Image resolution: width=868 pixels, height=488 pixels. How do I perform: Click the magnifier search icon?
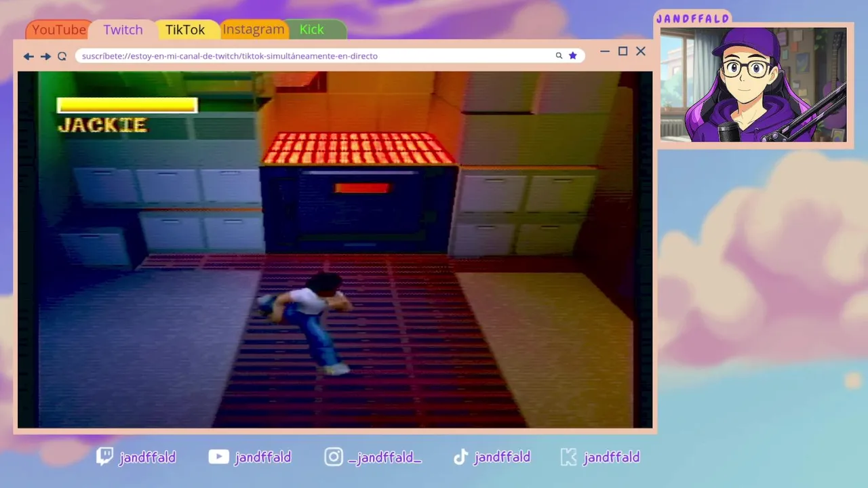click(x=559, y=56)
